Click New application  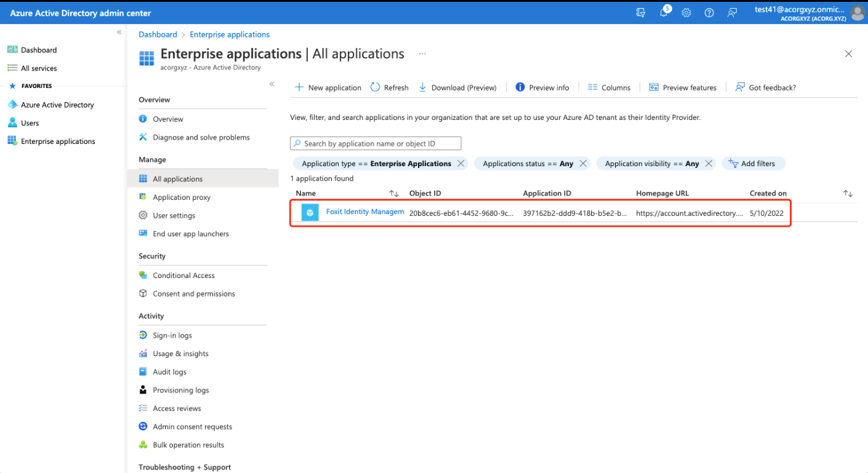click(x=328, y=87)
